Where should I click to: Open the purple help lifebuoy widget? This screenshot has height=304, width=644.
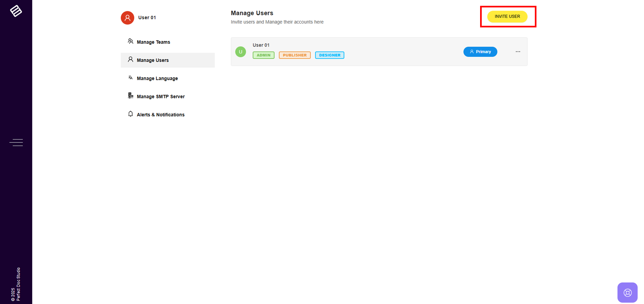click(627, 292)
